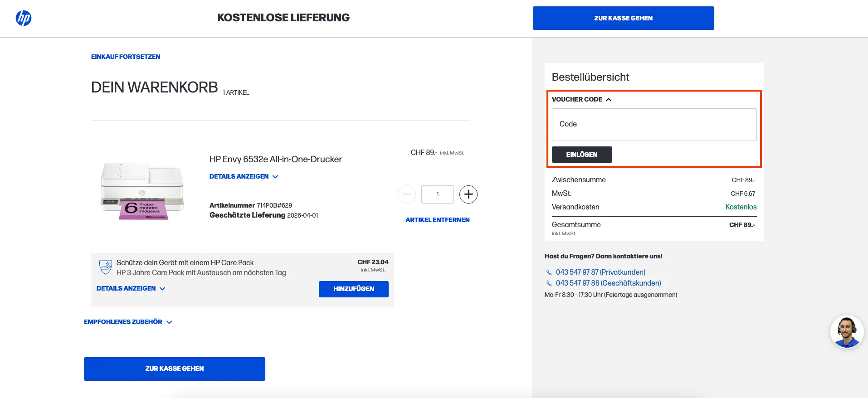The image size is (868, 398).
Task: Decrease quantity with the minus icon
Action: (x=407, y=194)
